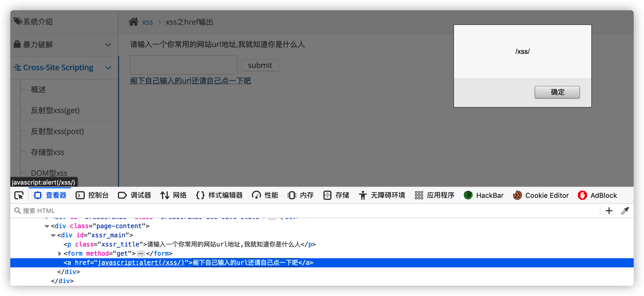Click the submit button
The width and height of the screenshot is (644, 296).
pos(260,65)
